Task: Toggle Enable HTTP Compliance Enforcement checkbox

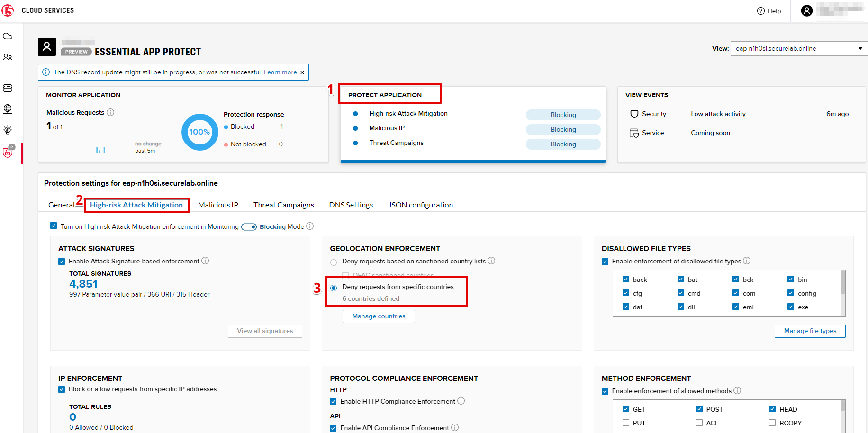Action: pos(333,402)
